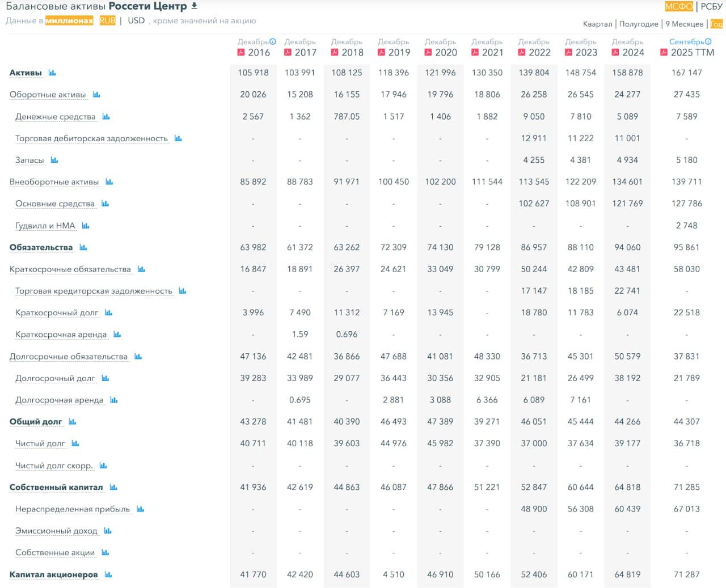The height and width of the screenshot is (588, 726).
Task: Open the 2024 PDF report icon
Action: point(615,53)
